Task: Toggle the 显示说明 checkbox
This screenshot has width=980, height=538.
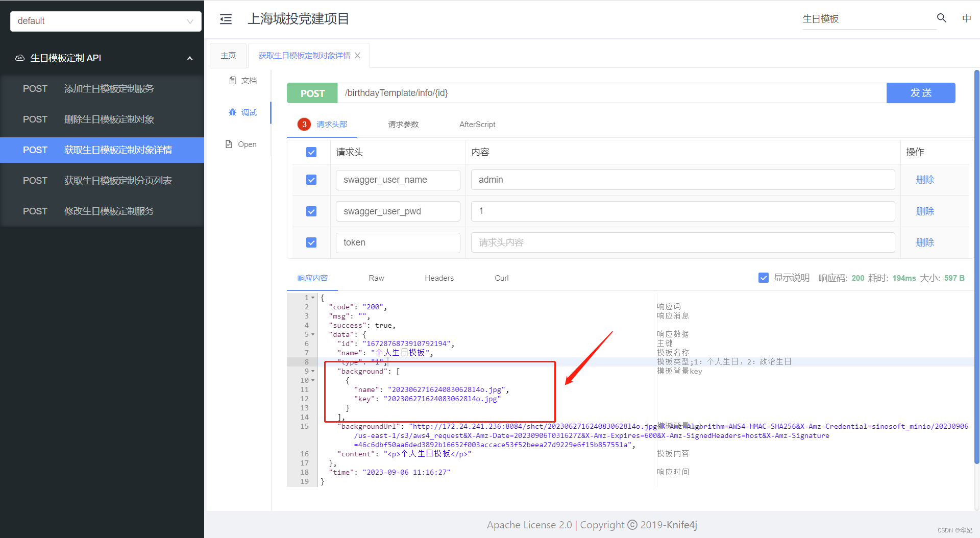Action: click(x=764, y=278)
